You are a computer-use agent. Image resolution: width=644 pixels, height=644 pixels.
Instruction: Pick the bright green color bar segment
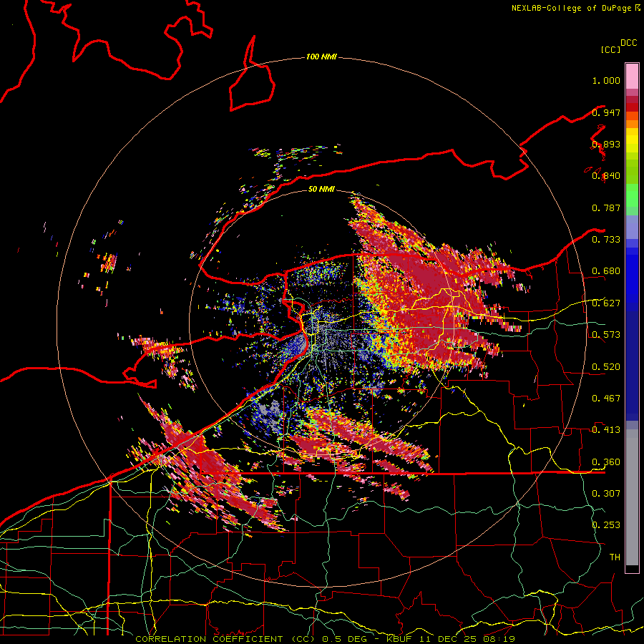click(x=632, y=195)
